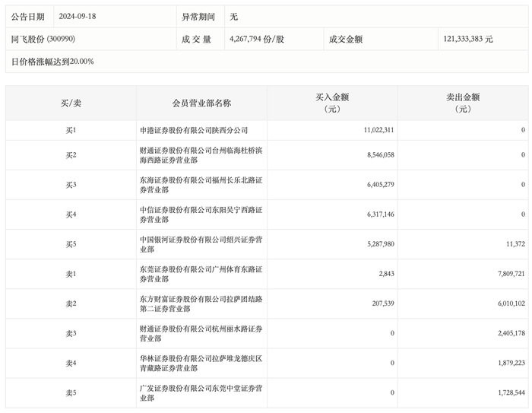Select trade volume 4,267,794 份/股
The image size is (532, 413).
click(x=257, y=39)
